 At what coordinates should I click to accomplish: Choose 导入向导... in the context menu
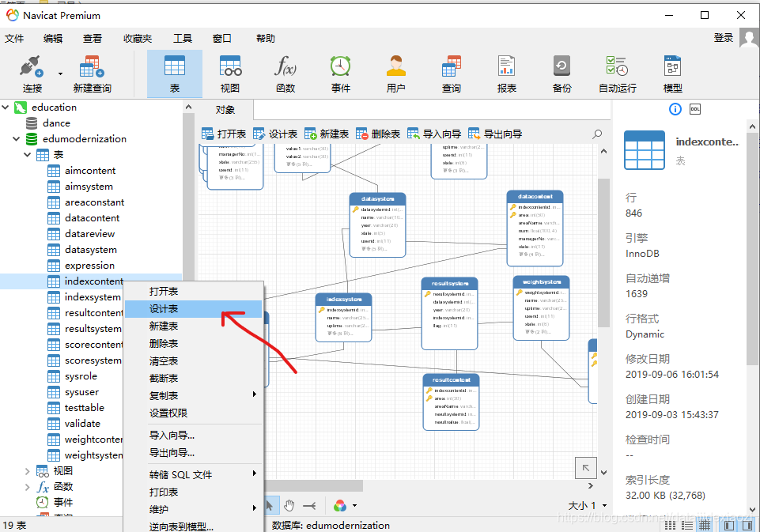pyautogui.click(x=194, y=435)
